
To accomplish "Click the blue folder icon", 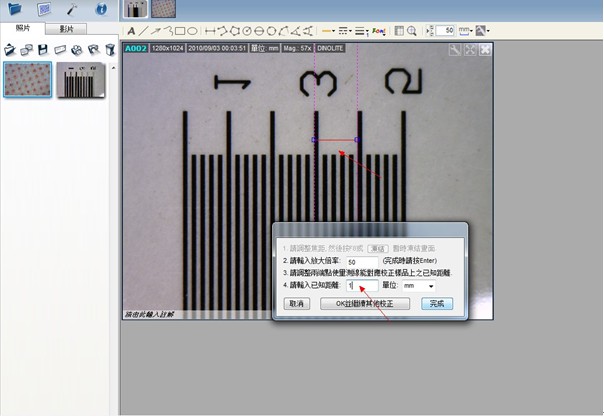I will tap(15, 10).
